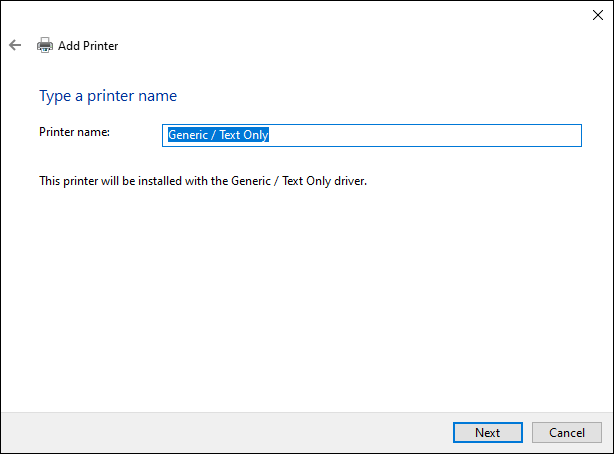Click the driver installation description sentence

(x=203, y=181)
